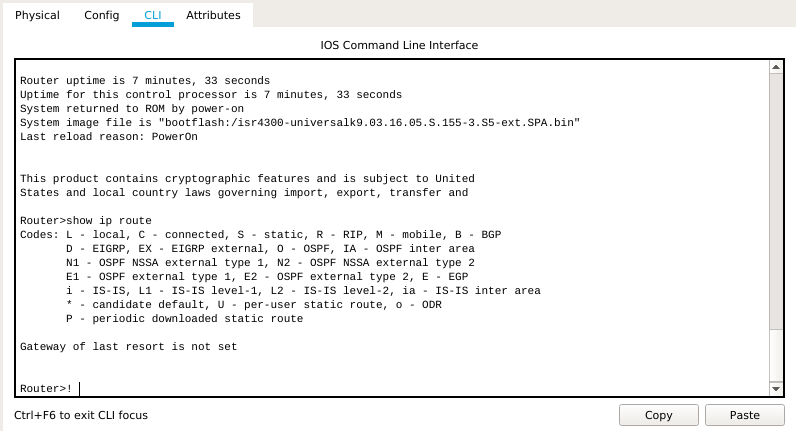This screenshot has height=431, width=796.
Task: Click the cryptographic features notice text
Action: tap(247, 186)
